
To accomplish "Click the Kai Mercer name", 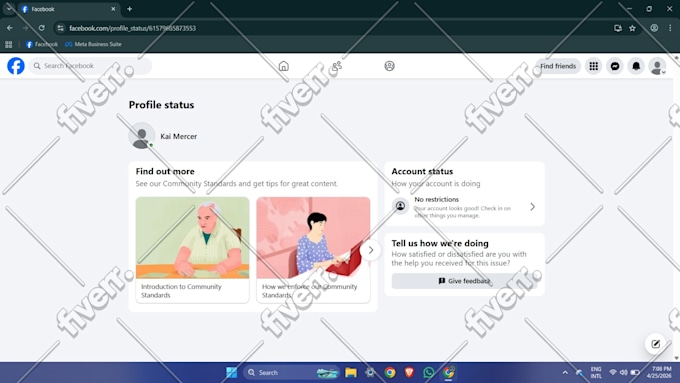I will click(x=179, y=136).
